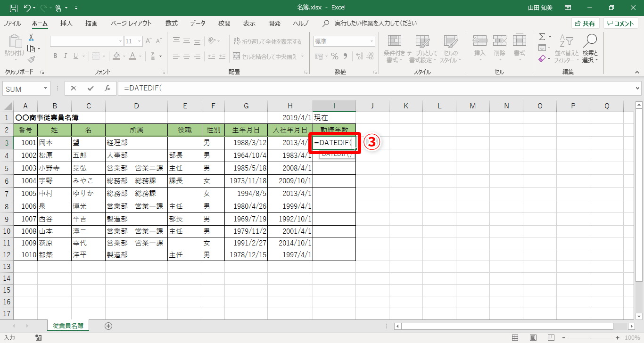Switch to Normal view icon in status bar
This screenshot has height=343, width=644.
515,337
